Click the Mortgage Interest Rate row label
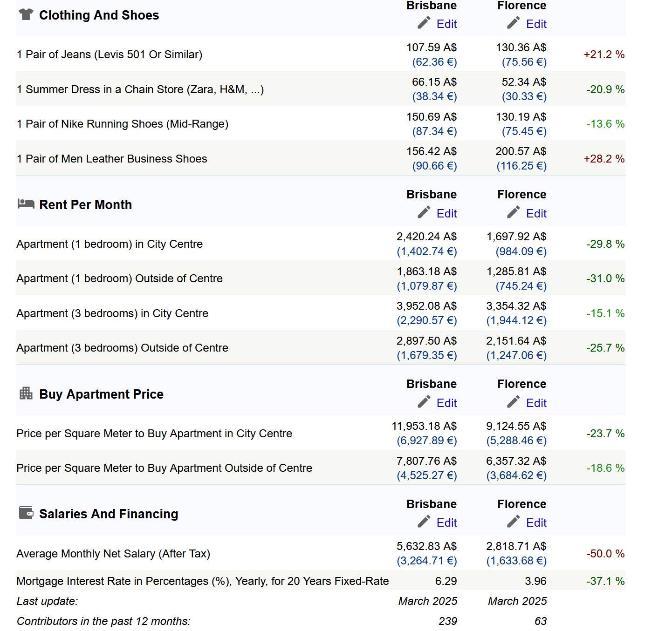 click(202, 581)
